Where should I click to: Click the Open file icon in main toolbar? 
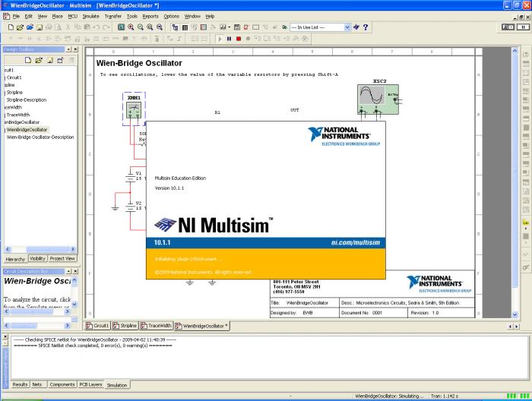[20, 27]
